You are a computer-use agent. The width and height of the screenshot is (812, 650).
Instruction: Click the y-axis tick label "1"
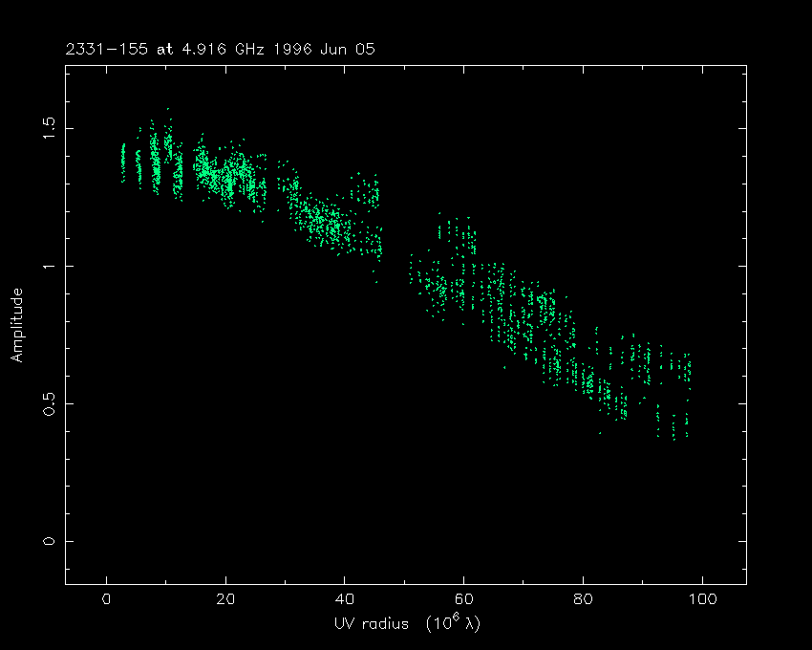tap(49, 266)
